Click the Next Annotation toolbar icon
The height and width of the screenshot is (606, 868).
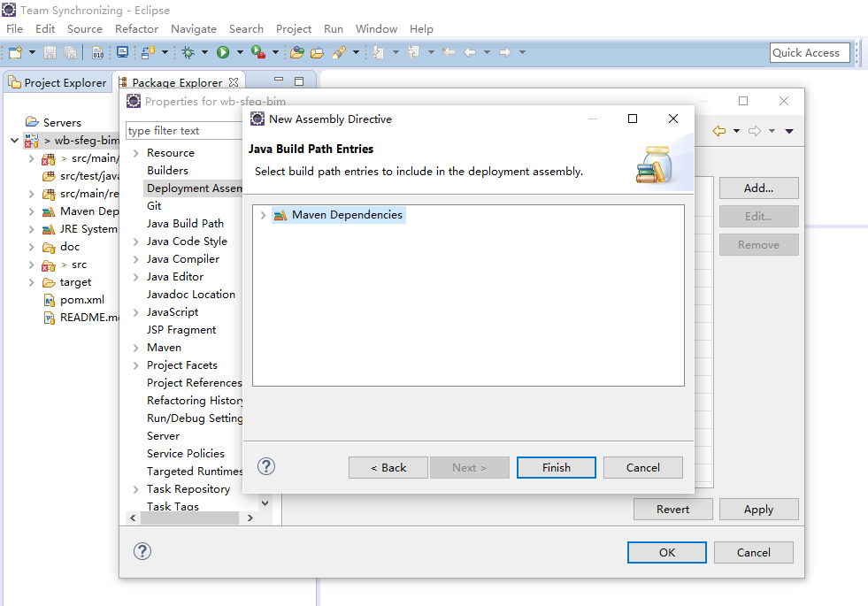(x=379, y=52)
